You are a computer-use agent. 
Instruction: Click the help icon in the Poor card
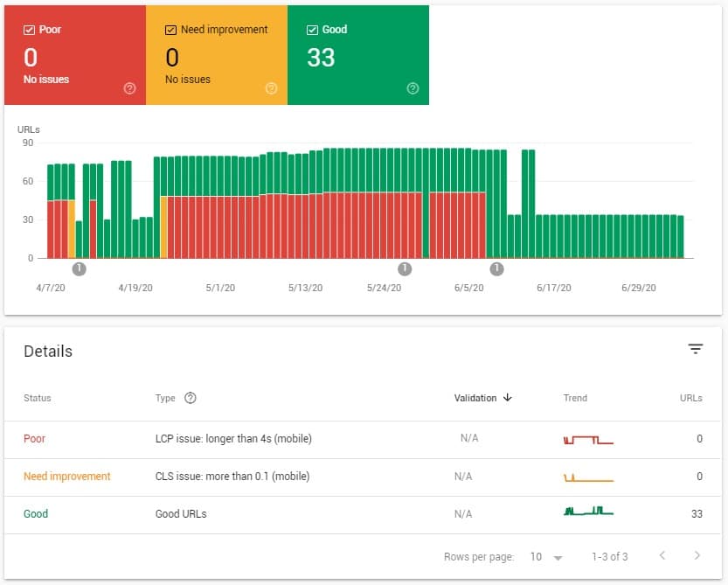[129, 88]
